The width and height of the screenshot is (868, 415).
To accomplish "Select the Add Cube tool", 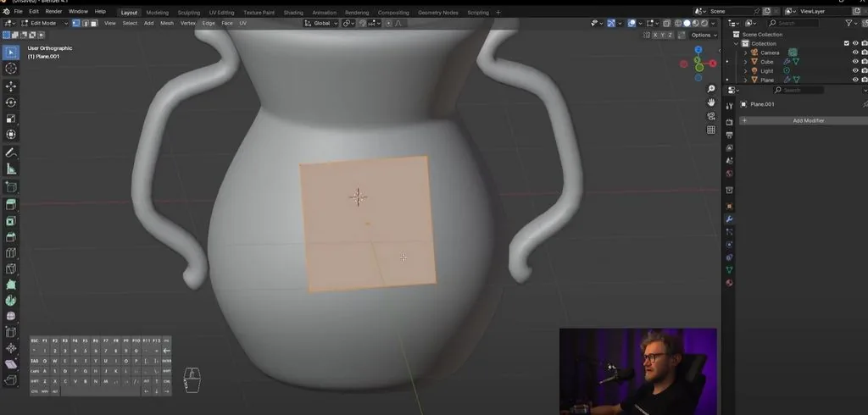I will pos(11,187).
